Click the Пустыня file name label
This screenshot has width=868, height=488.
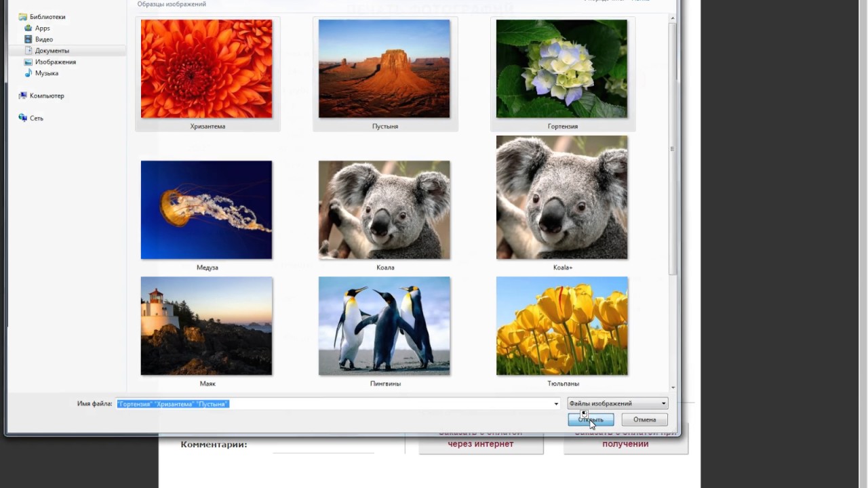point(385,126)
